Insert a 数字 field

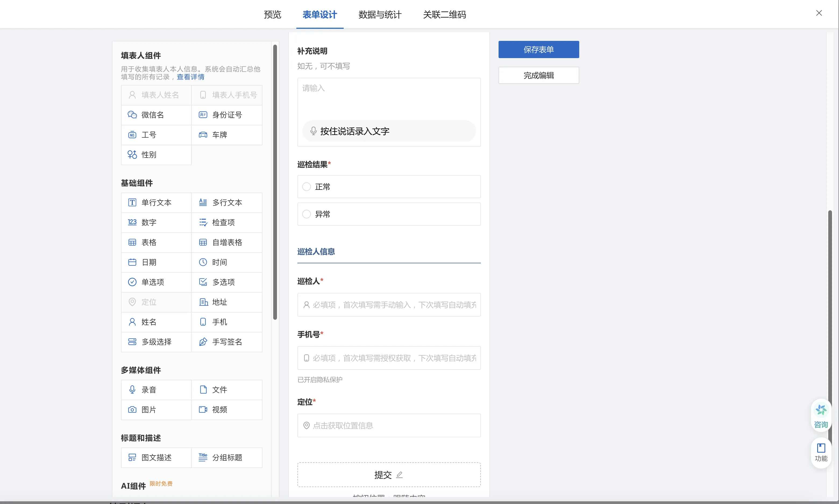tap(156, 222)
